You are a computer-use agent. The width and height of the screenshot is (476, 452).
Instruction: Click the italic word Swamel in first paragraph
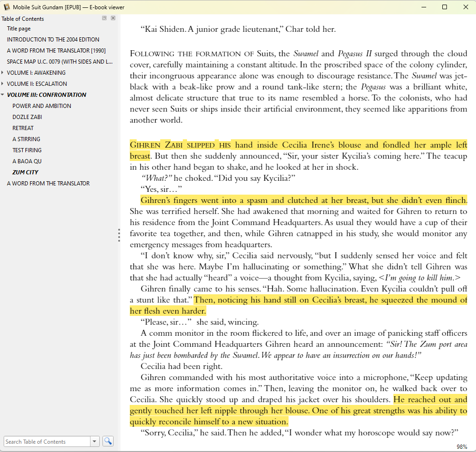point(306,54)
